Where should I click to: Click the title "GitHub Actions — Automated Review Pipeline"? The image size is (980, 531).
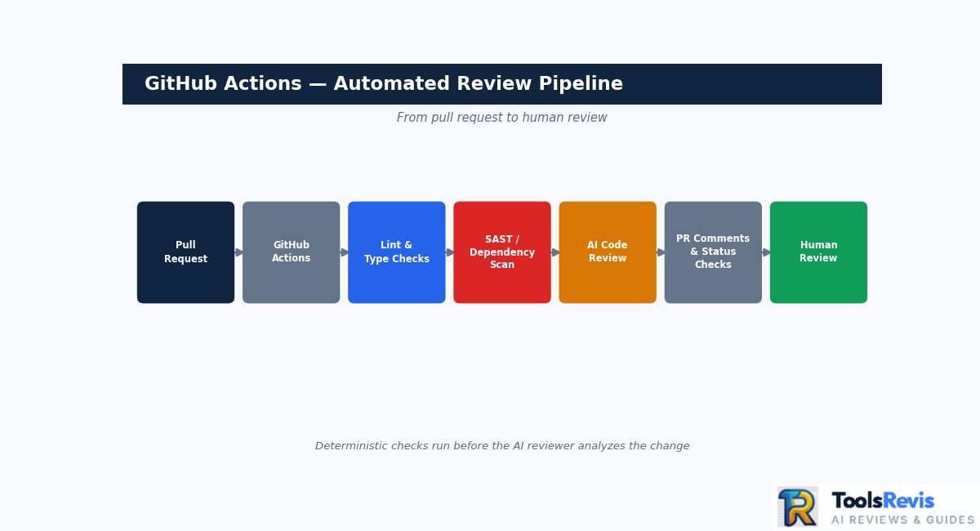pos(384,84)
